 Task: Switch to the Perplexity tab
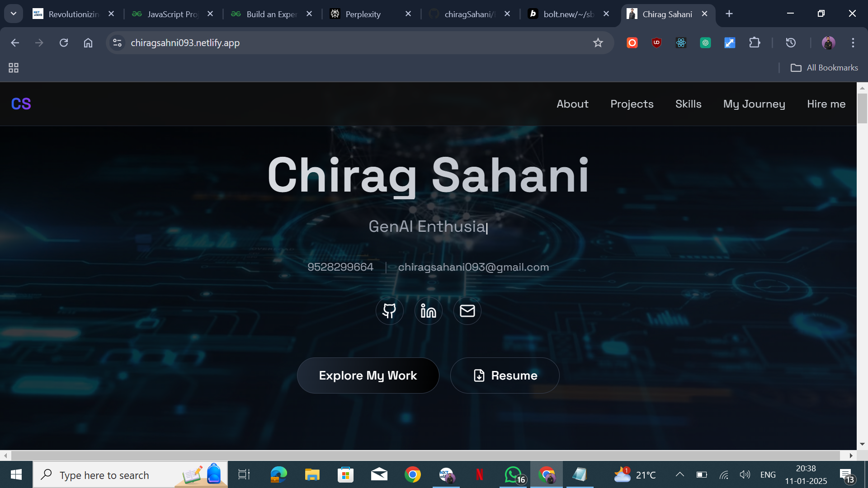(x=362, y=14)
